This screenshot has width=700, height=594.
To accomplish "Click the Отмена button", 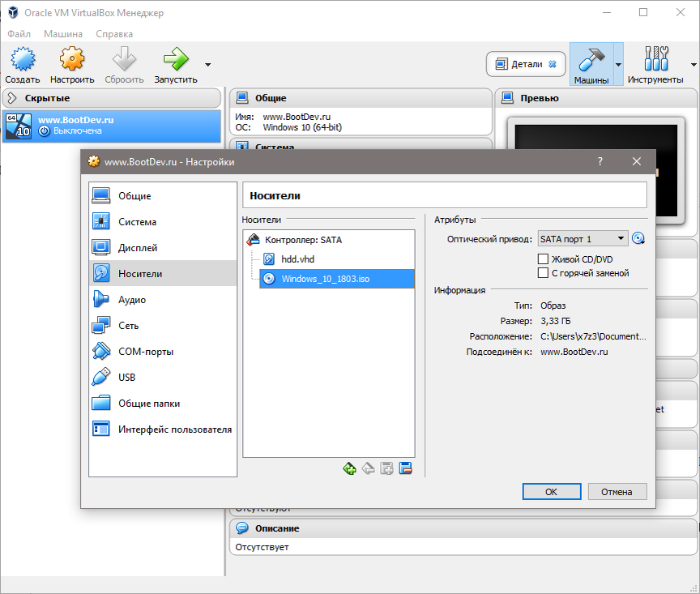I will (x=617, y=492).
